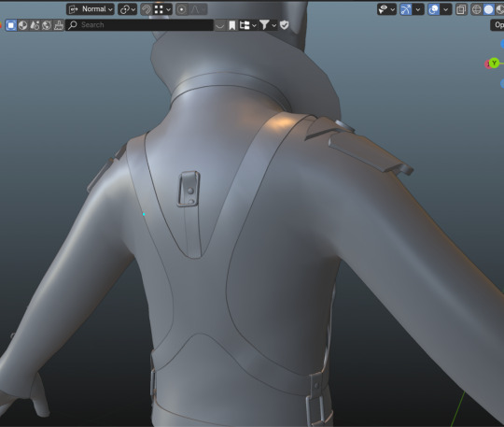Image resolution: width=504 pixels, height=427 pixels.
Task: Open the proportional editing falloff curve
Action: pyautogui.click(x=197, y=9)
